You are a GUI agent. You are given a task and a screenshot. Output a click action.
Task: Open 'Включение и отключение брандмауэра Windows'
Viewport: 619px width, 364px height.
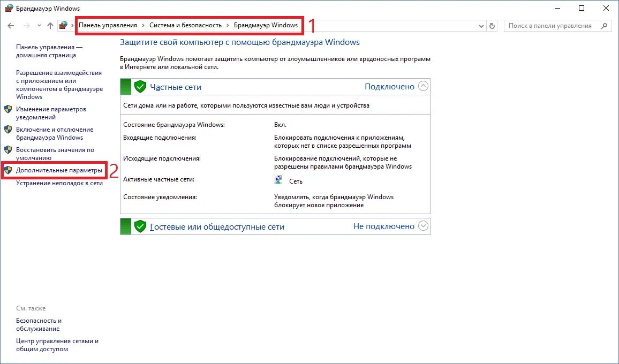[55, 133]
